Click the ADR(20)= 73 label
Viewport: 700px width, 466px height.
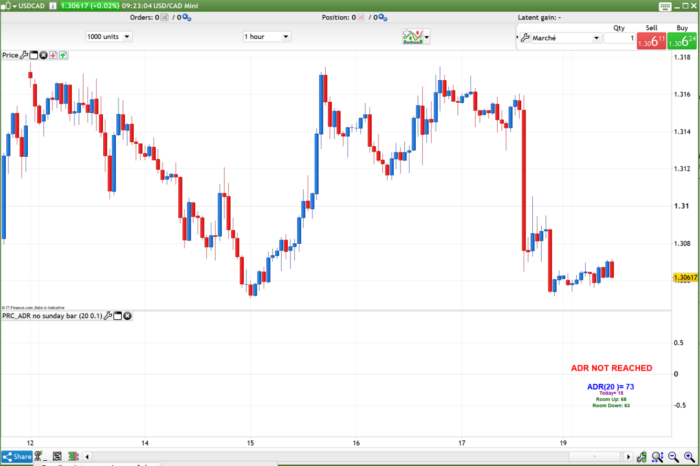pyautogui.click(x=610, y=387)
